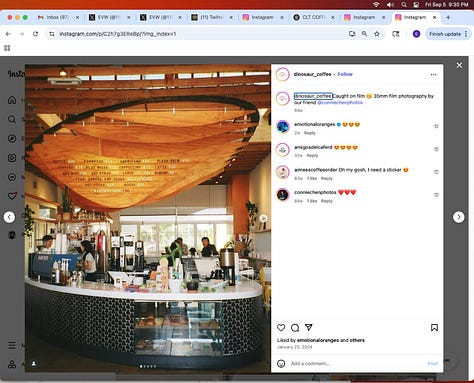This screenshot has width=474, height=383.
Task: Reload the page in Chrome
Action: [35, 34]
